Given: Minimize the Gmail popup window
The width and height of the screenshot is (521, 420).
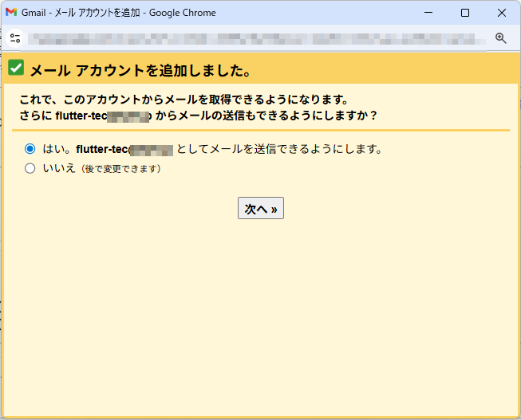Looking at the screenshot, I should pyautogui.click(x=429, y=13).
